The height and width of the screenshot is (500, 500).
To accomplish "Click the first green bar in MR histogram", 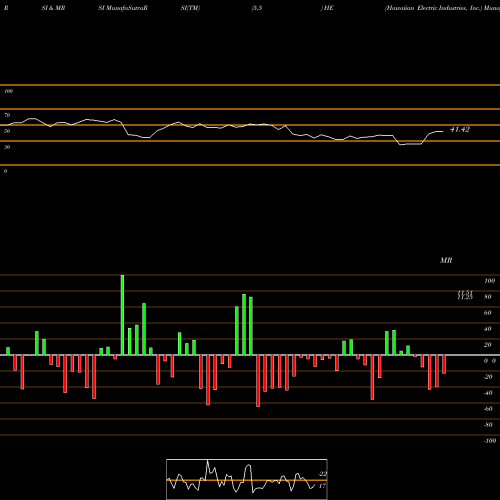I will click(x=8, y=351).
